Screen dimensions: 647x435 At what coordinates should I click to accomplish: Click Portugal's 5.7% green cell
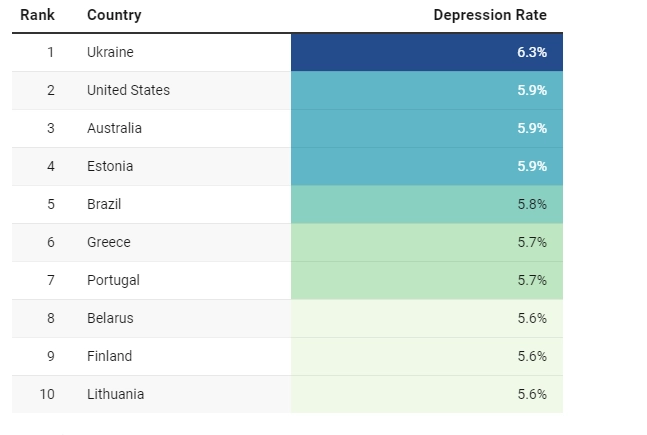coord(426,280)
